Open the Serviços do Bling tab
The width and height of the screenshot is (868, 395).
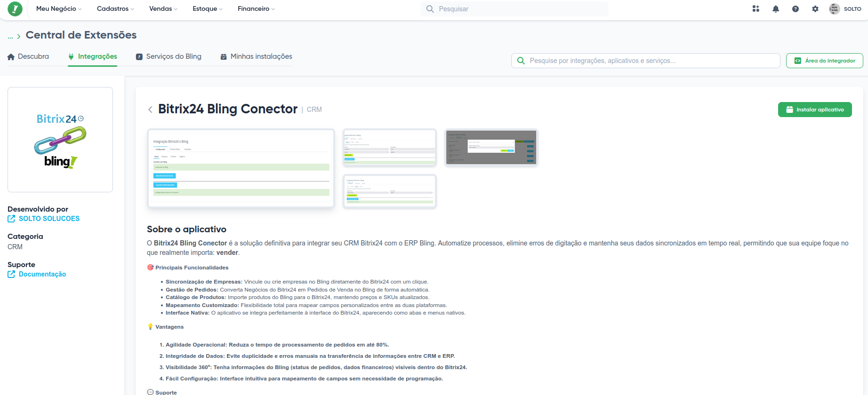[x=169, y=56]
